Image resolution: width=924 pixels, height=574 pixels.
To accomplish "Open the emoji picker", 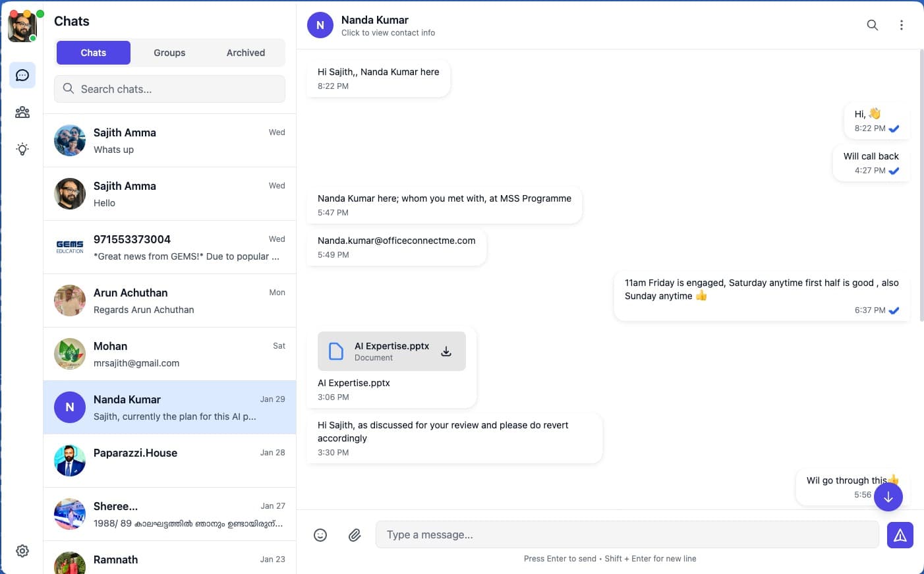I will (x=320, y=535).
